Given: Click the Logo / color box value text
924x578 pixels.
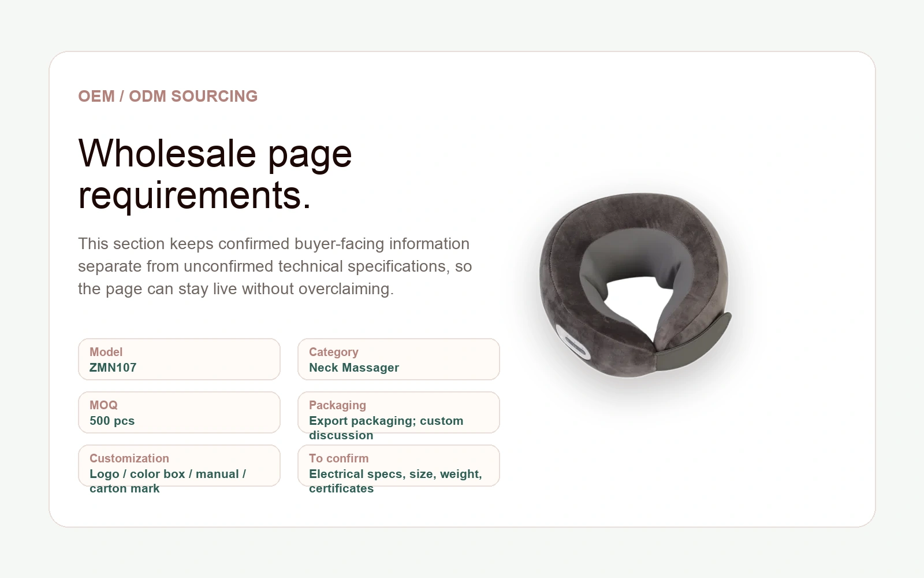Looking at the screenshot, I should point(167,481).
